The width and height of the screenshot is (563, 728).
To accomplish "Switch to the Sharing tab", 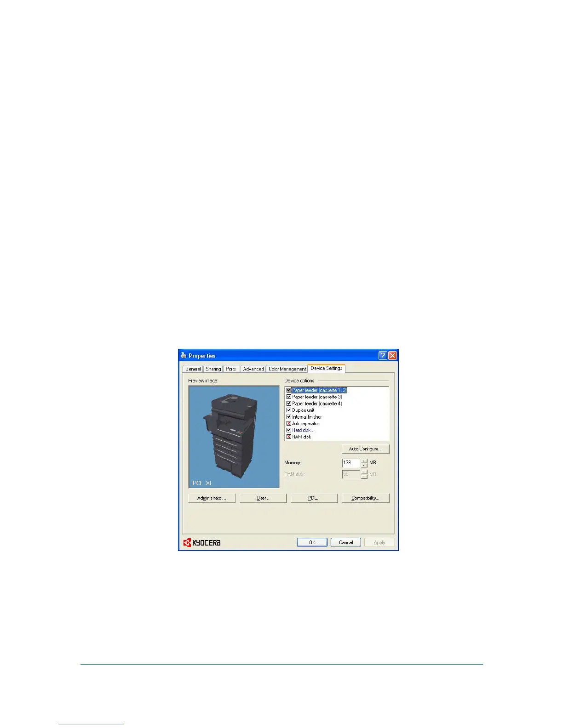I will (213, 369).
